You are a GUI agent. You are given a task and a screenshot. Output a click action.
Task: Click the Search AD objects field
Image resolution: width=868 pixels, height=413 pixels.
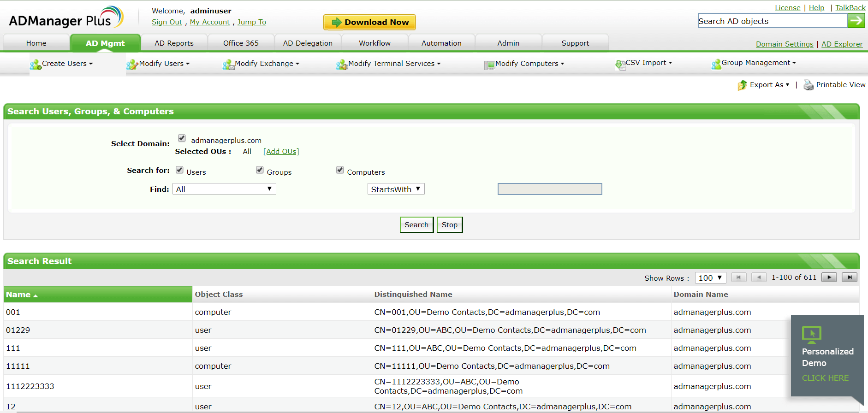773,21
